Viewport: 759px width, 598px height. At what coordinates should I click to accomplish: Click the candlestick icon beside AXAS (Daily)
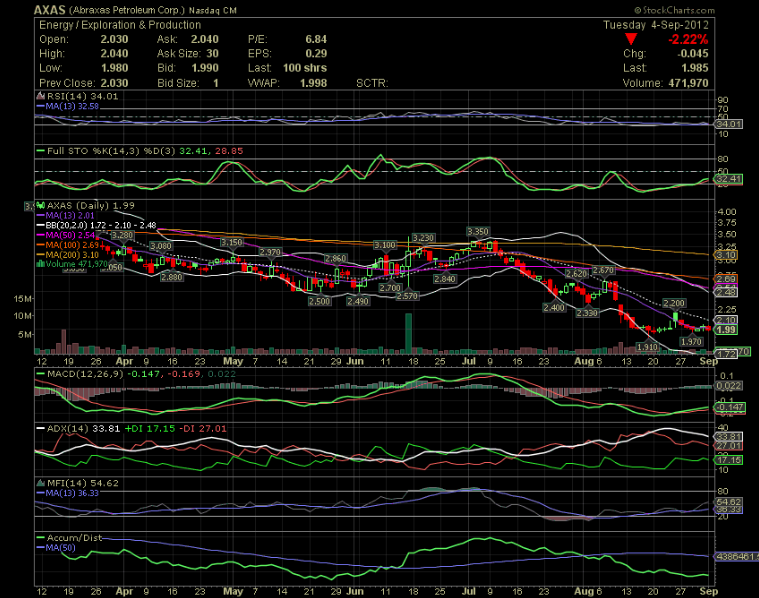point(41,205)
